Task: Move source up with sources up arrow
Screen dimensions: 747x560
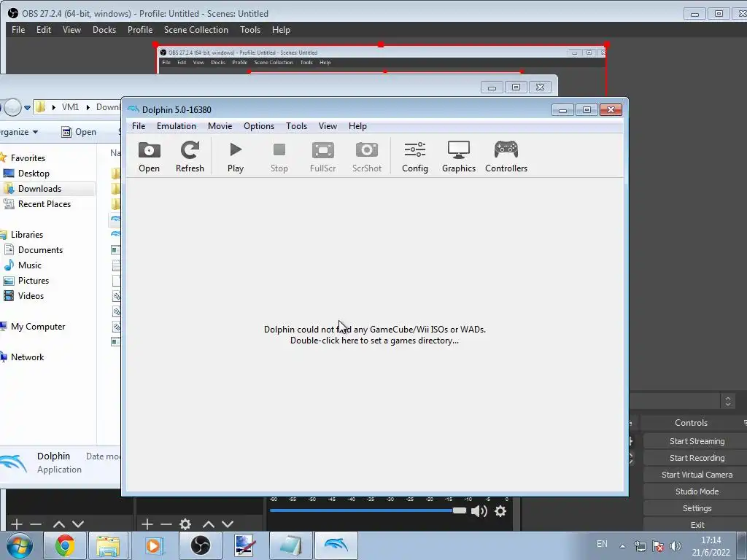Action: click(x=208, y=524)
